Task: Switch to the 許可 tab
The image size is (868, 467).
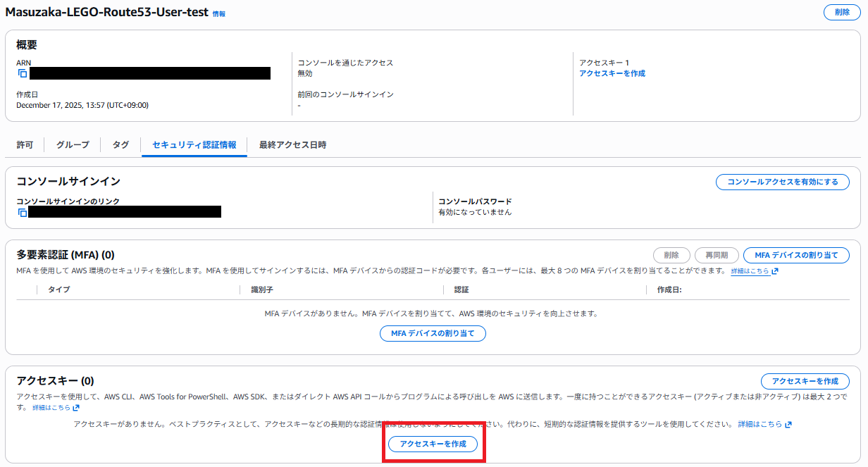Action: [x=25, y=144]
